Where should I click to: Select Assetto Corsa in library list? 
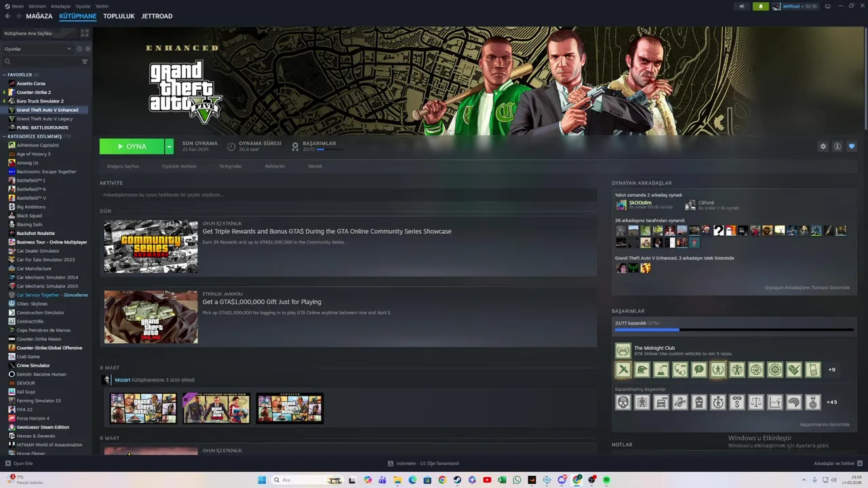(31, 83)
